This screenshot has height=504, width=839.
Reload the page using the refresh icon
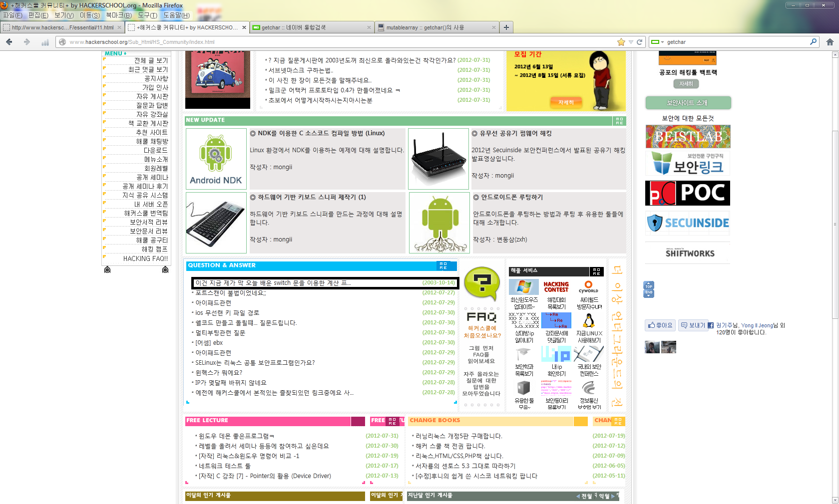pyautogui.click(x=639, y=42)
